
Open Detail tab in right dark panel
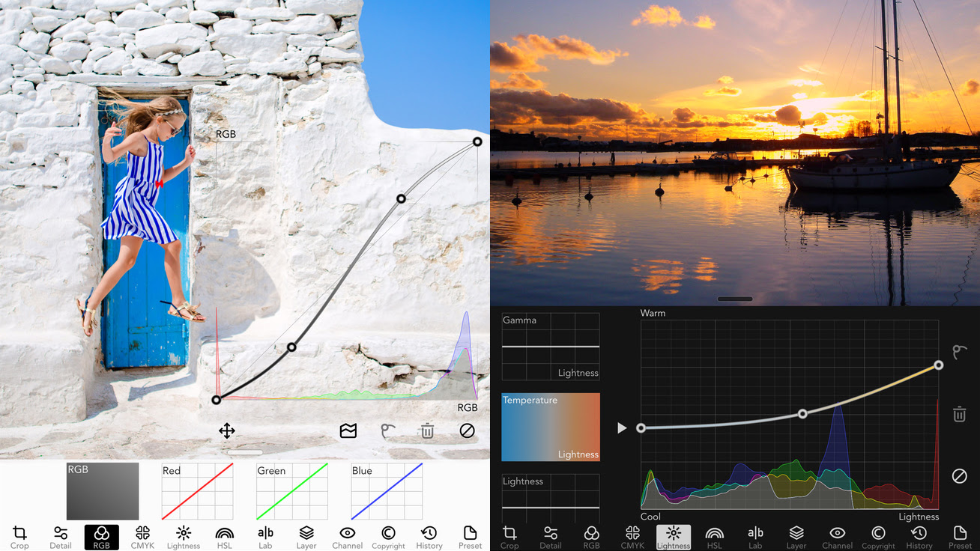[551, 537]
